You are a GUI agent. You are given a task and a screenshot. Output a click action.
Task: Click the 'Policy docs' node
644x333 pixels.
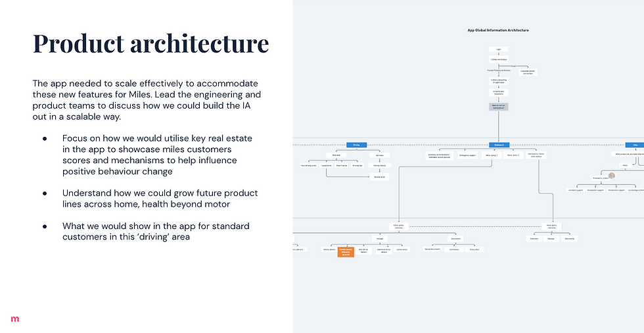[x=474, y=249]
